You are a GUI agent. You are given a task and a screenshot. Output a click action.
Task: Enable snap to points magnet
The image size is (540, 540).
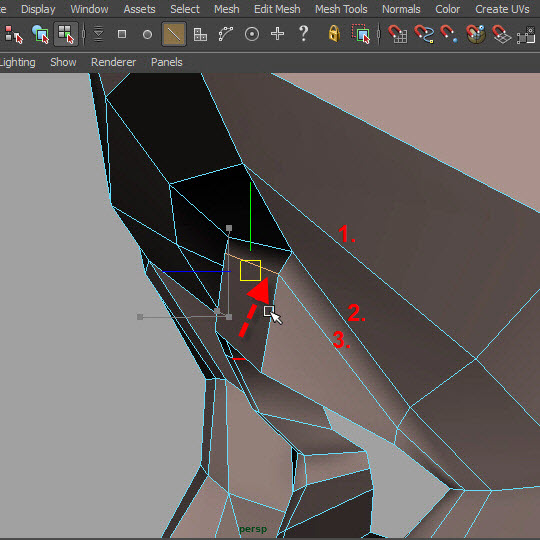(x=449, y=34)
